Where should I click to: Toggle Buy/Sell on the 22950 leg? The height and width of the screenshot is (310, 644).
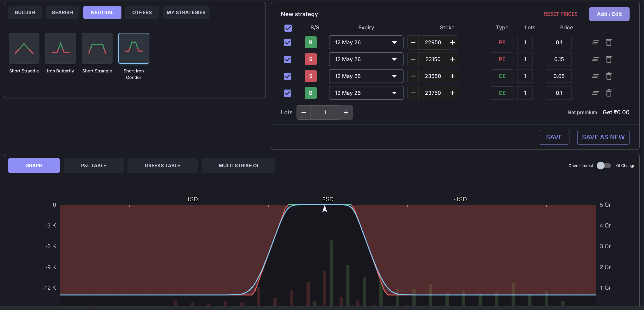(310, 43)
